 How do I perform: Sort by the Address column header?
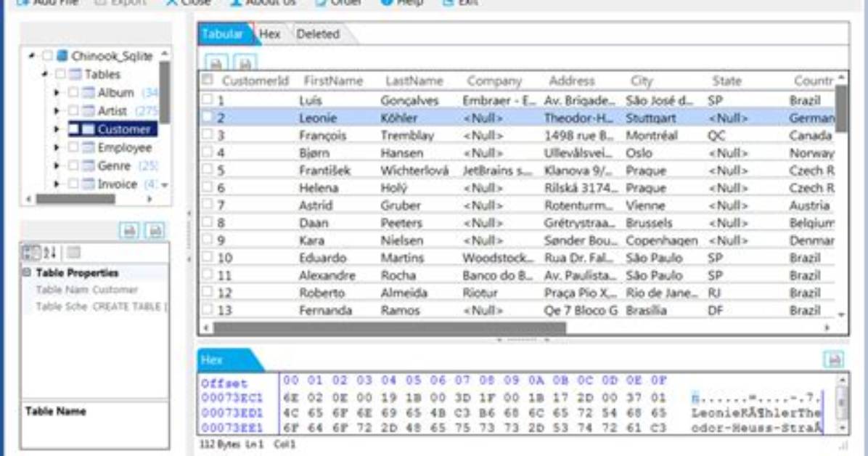coord(572,81)
